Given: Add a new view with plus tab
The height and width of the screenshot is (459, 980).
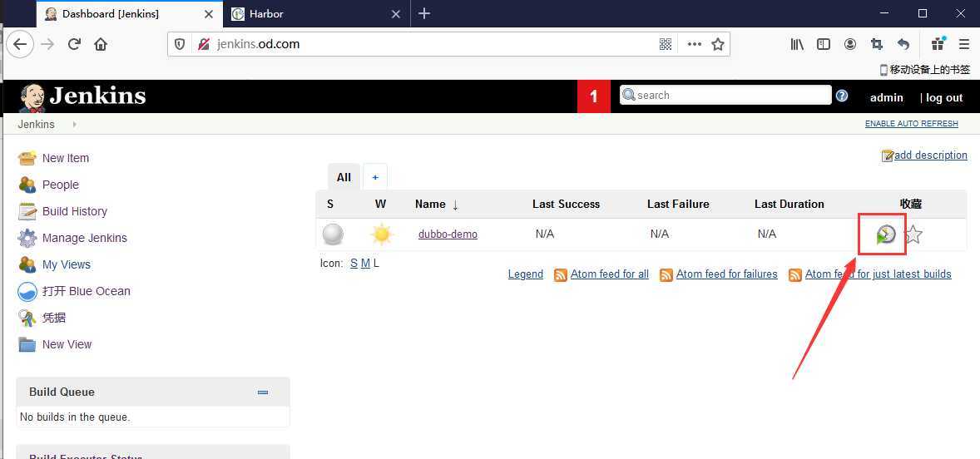Looking at the screenshot, I should point(375,177).
